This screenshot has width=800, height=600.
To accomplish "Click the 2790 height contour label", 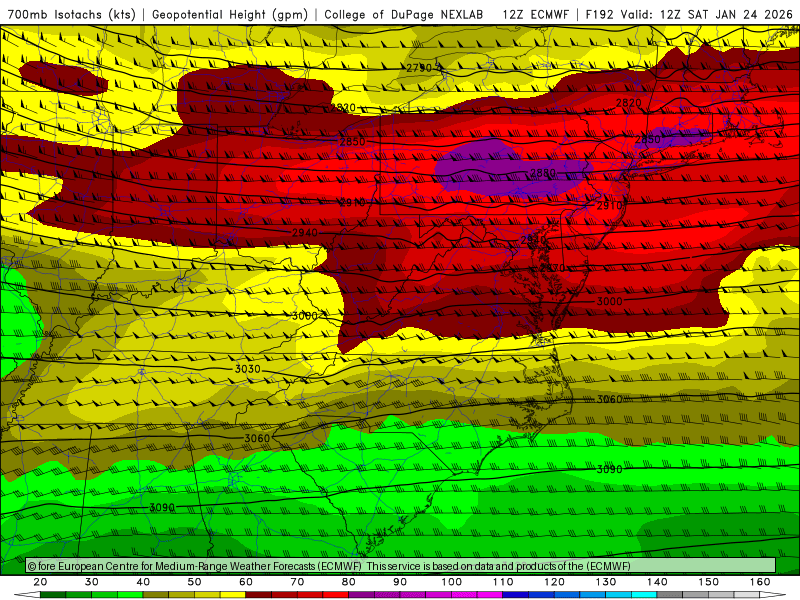I will pyautogui.click(x=419, y=68).
